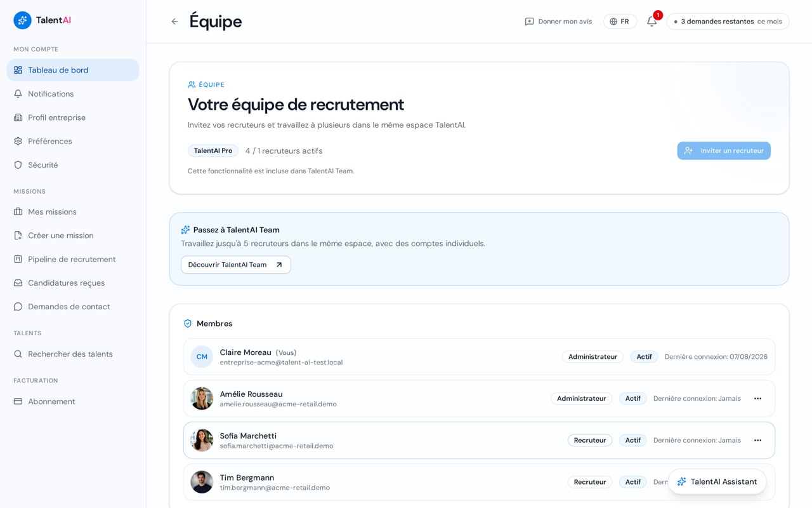Click the Inviter un recruteur button

coord(724,150)
